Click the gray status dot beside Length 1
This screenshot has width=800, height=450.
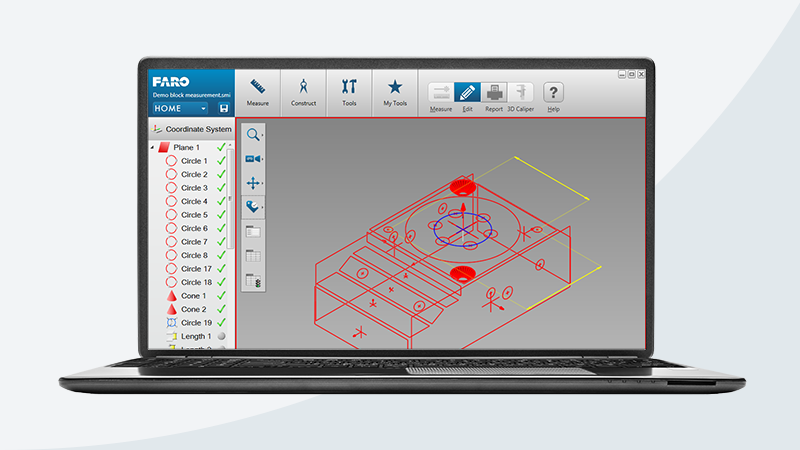tap(221, 336)
